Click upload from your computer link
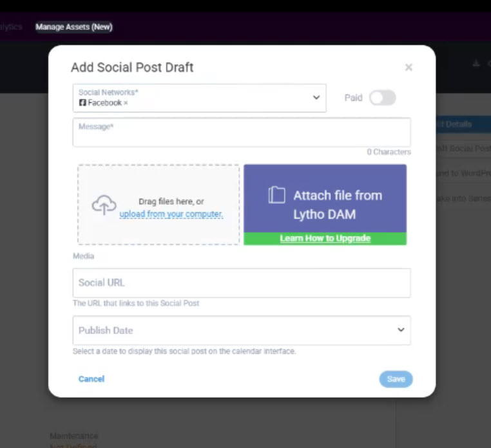The image size is (491, 448). click(171, 214)
